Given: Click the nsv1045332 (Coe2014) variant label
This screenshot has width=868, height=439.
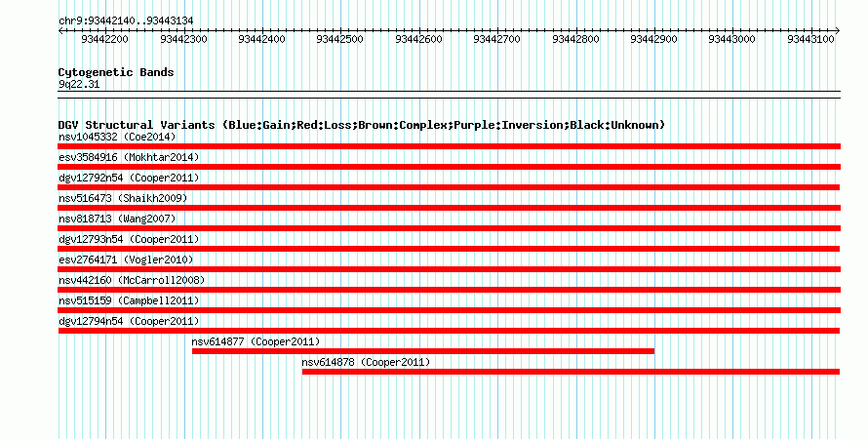Looking at the screenshot, I should (117, 137).
